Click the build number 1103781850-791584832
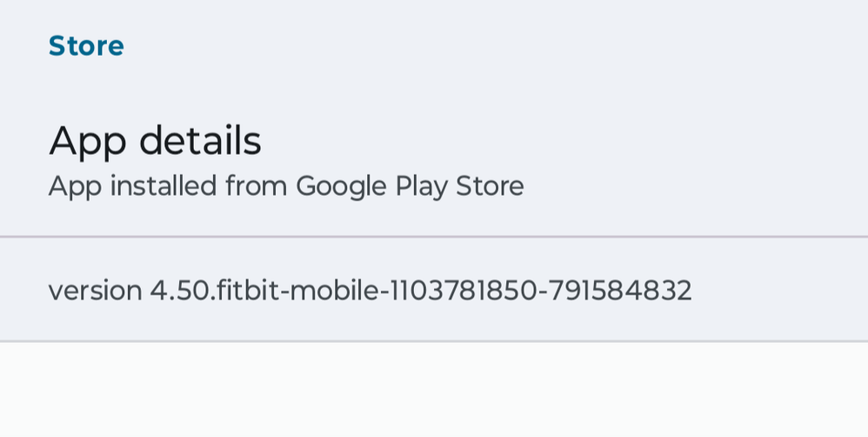 540,290
